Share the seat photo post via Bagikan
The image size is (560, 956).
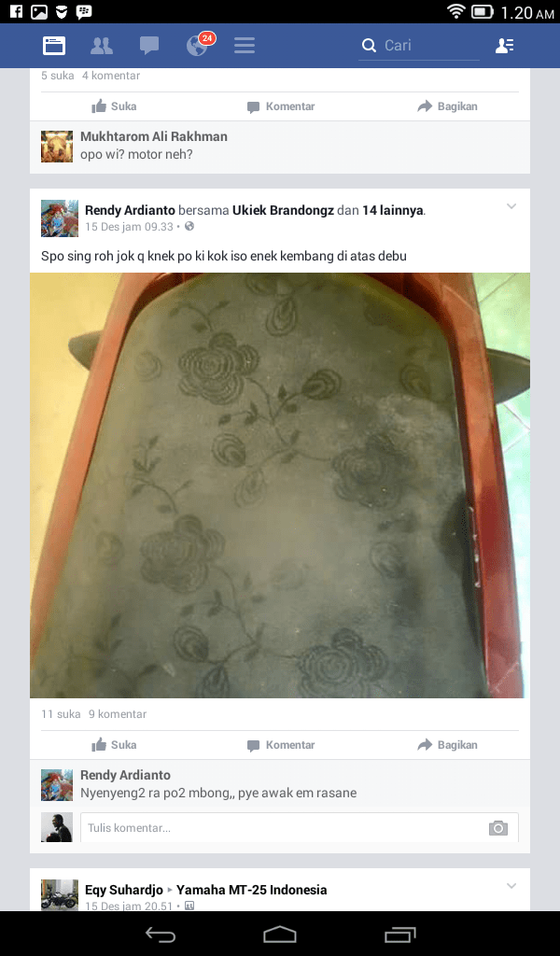pyautogui.click(x=447, y=744)
